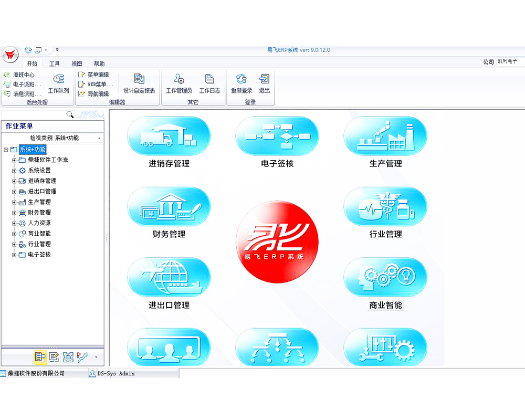This screenshot has height=420, width=525.
Task: Open the 工作日志 work log
Action: coord(210,83)
